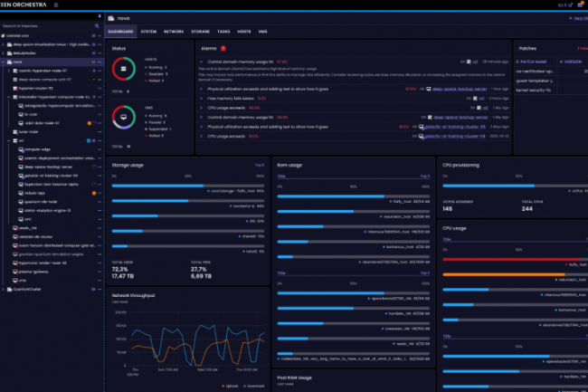Click the nova pool icon in header
This screenshot has height=392, width=588.
point(111,18)
